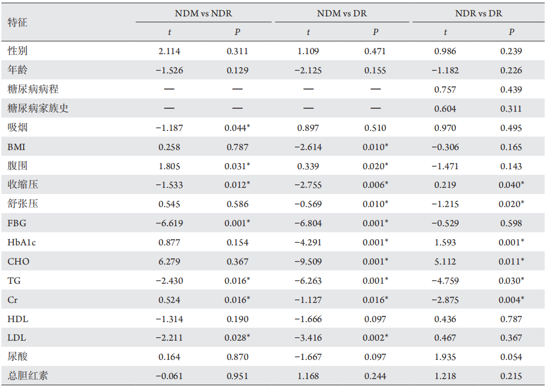This screenshot has height=392, width=550.
Task: Click the P value 0.044* cell
Action: (x=238, y=128)
